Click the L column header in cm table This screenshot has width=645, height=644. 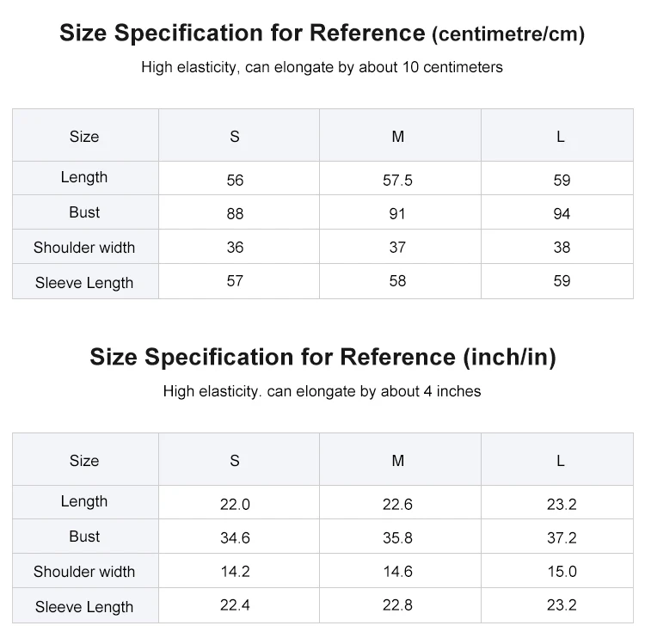tap(557, 135)
